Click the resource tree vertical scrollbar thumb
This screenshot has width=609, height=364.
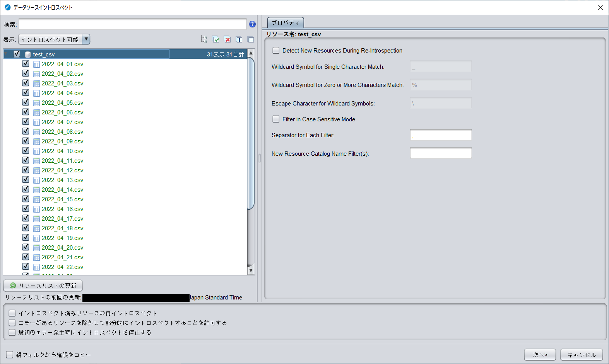pyautogui.click(x=251, y=133)
